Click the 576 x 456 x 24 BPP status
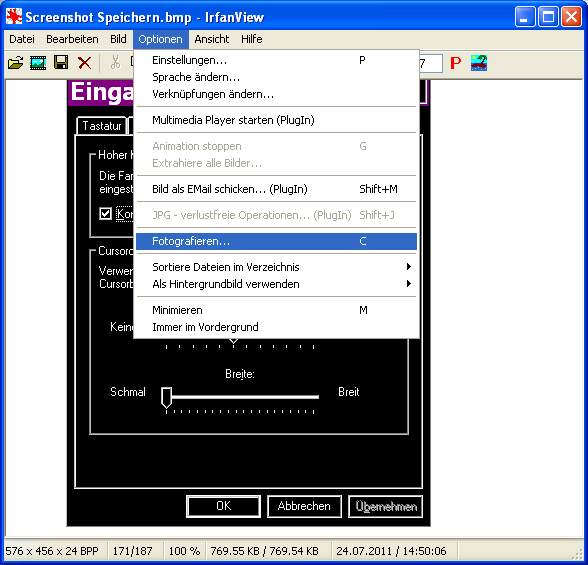 coord(52,551)
